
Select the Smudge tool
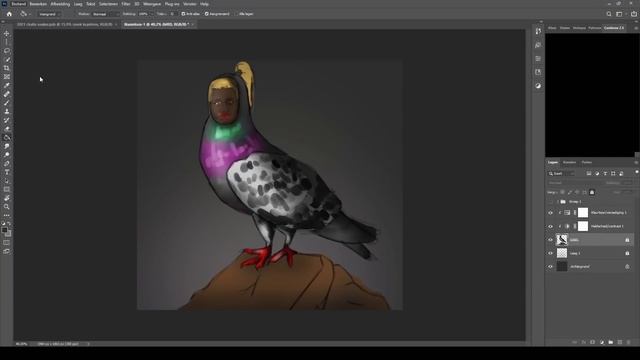(x=7, y=146)
